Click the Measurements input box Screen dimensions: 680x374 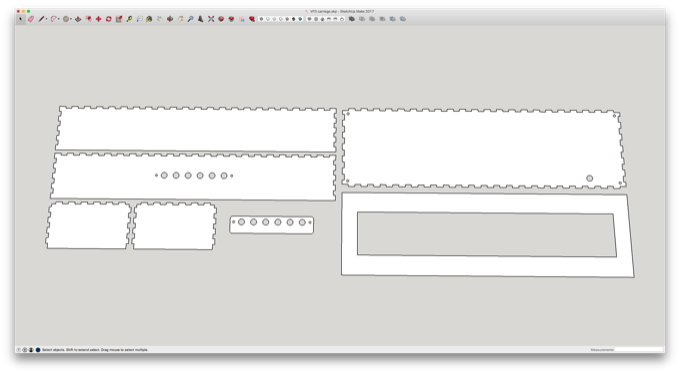[x=639, y=350]
